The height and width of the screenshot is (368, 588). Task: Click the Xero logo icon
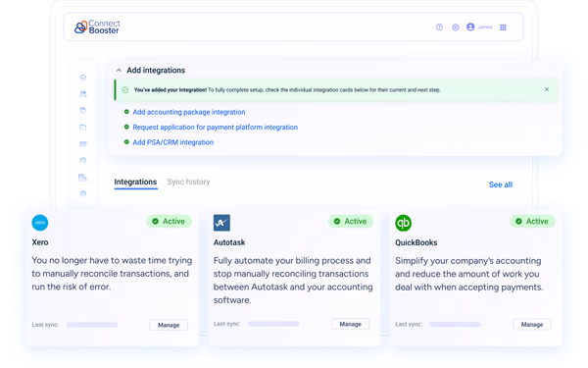[x=40, y=223]
